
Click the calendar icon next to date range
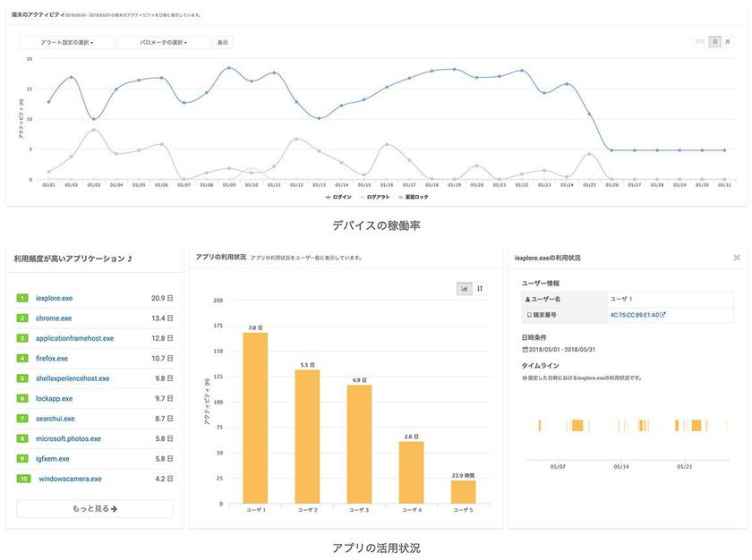[x=525, y=349]
